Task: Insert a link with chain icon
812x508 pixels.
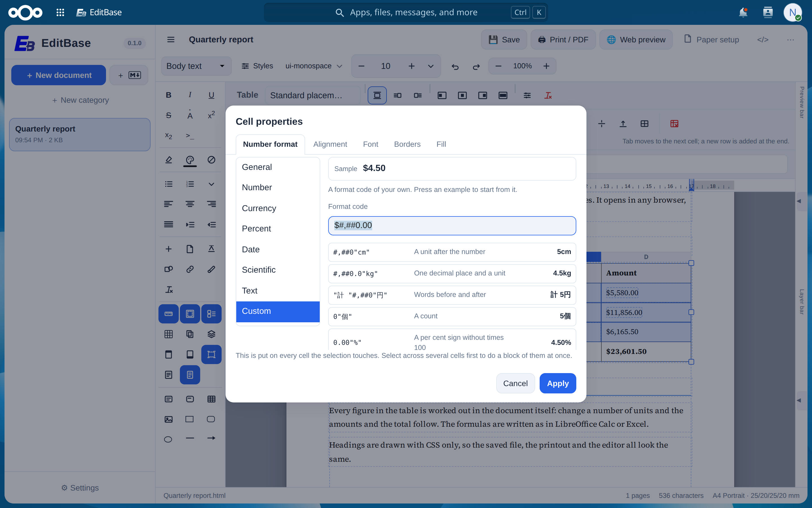Action: tap(190, 269)
